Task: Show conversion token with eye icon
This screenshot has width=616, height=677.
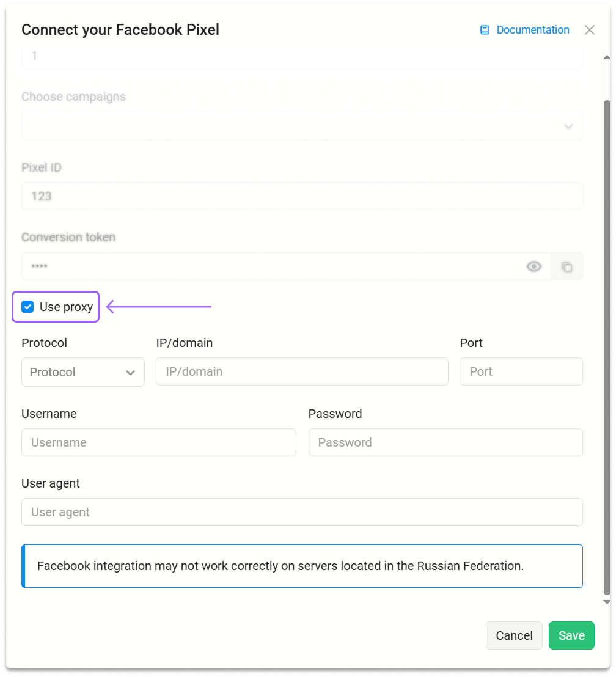Action: 534,266
